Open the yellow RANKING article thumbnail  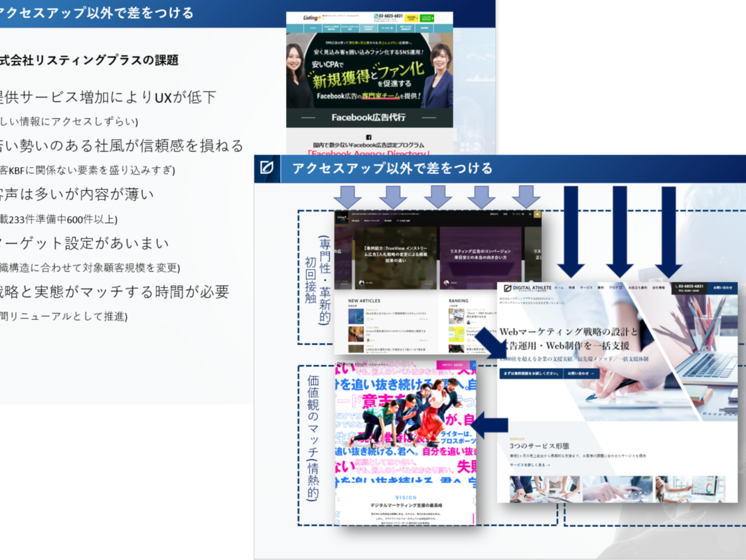pyautogui.click(x=456, y=334)
